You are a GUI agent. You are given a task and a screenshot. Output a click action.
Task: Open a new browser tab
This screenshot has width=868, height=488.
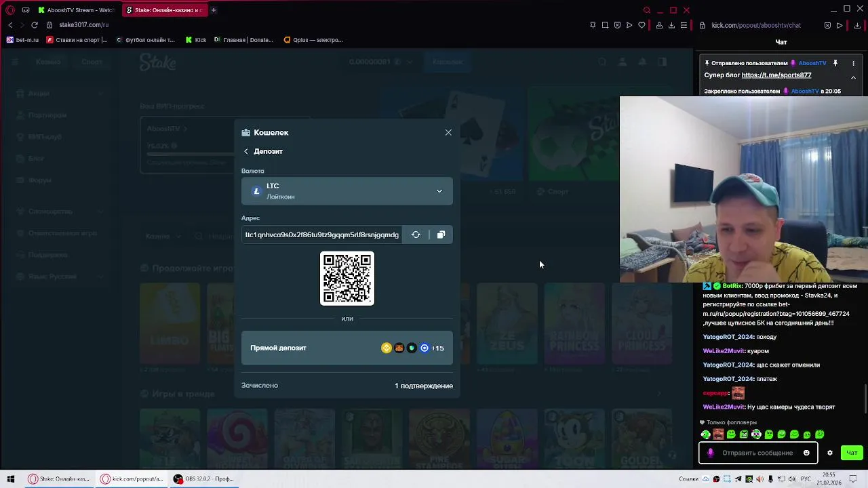click(213, 10)
